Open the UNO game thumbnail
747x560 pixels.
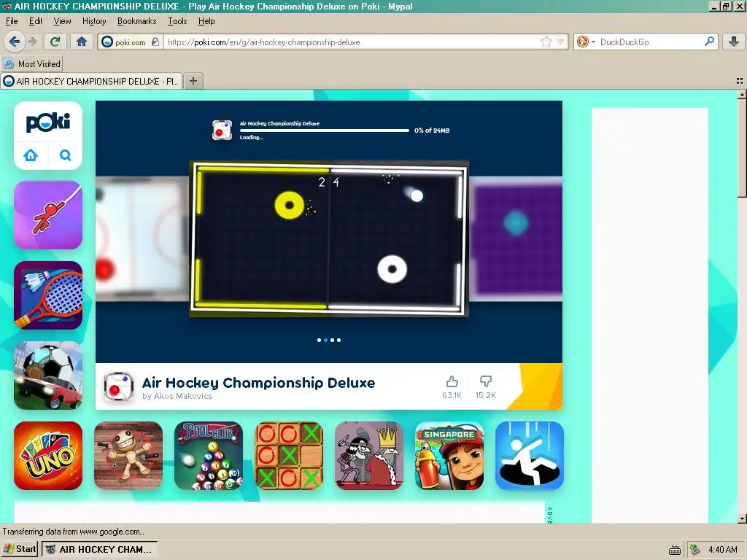[x=48, y=456]
